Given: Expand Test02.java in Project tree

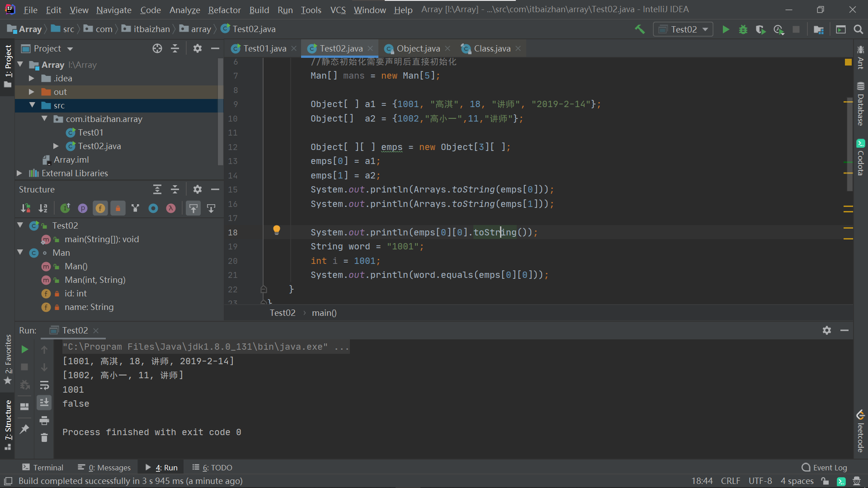Looking at the screenshot, I should (56, 146).
